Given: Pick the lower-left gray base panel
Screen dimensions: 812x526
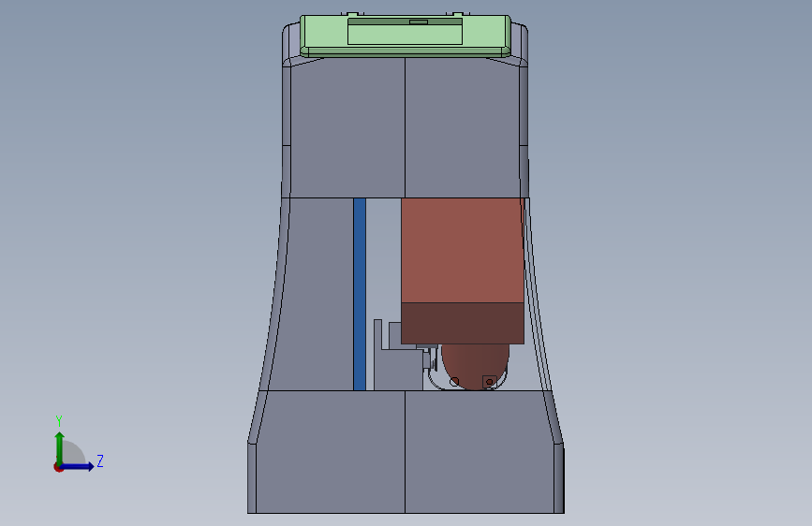Looking at the screenshot, I should pyautogui.click(x=331, y=451).
